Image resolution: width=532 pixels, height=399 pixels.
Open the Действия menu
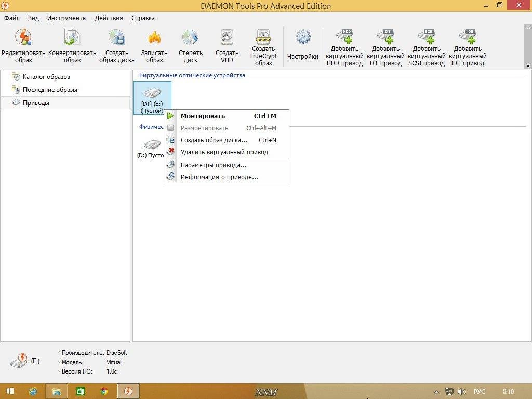pos(109,18)
